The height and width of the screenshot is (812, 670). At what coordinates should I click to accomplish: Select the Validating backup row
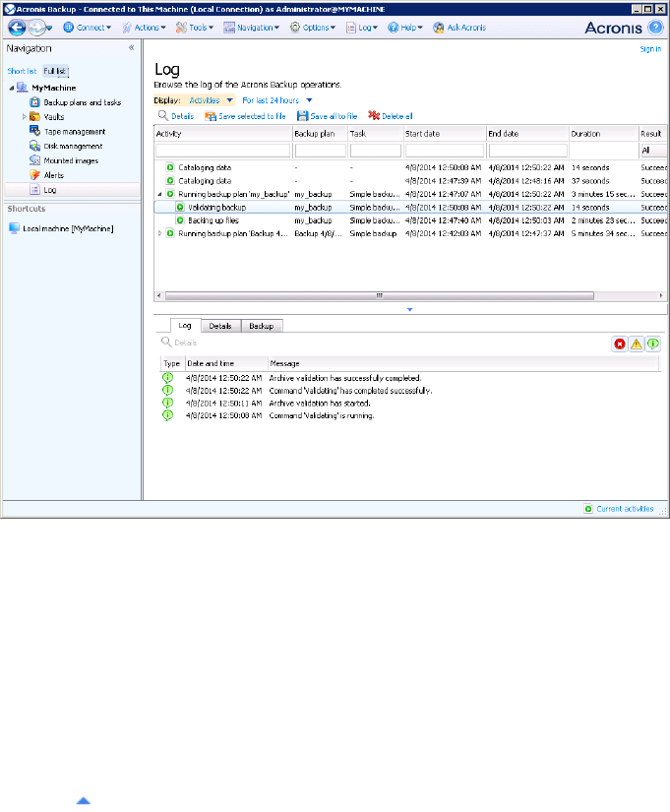coord(410,207)
